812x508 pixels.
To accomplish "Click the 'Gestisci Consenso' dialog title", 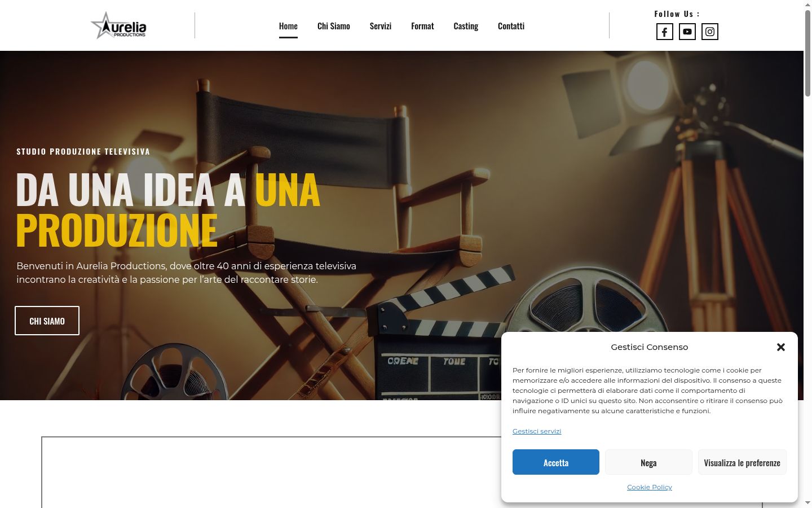I will (650, 347).
